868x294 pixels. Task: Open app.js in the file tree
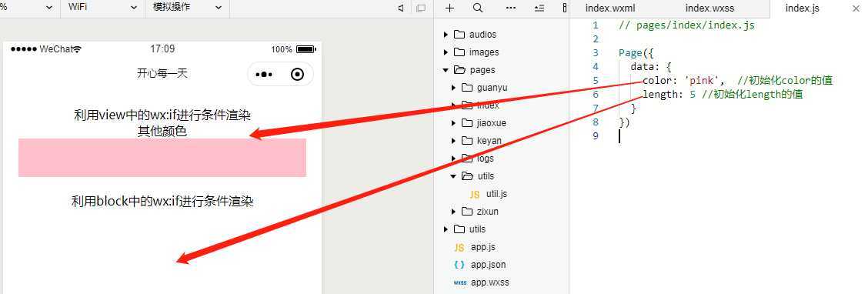tap(482, 247)
